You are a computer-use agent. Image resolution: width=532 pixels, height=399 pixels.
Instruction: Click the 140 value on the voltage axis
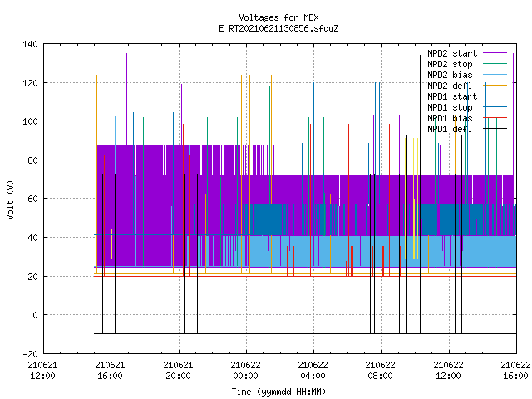(x=30, y=44)
